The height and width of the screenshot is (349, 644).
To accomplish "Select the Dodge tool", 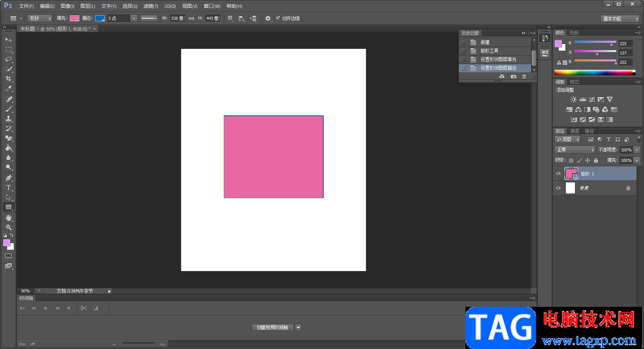I will coord(9,167).
